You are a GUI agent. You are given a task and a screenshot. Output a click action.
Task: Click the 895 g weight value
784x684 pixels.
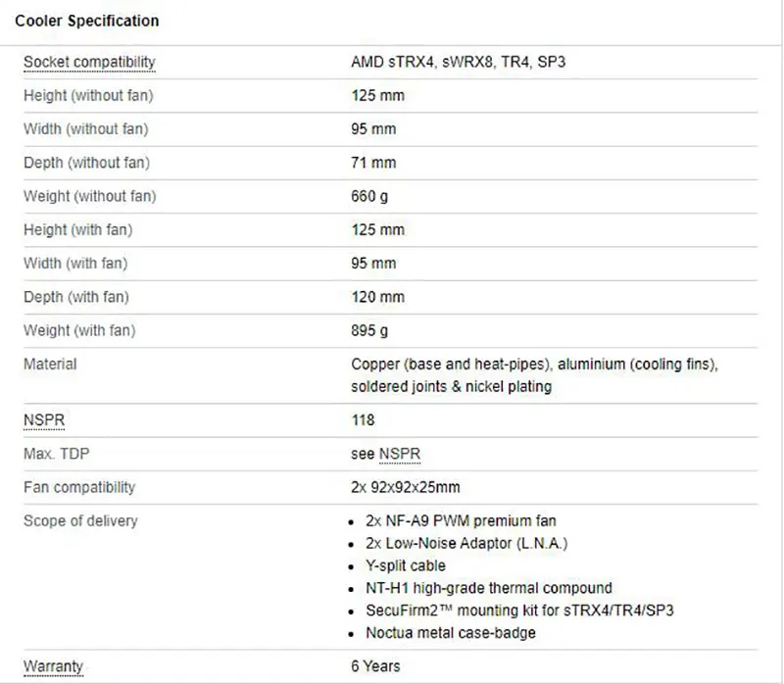(369, 330)
